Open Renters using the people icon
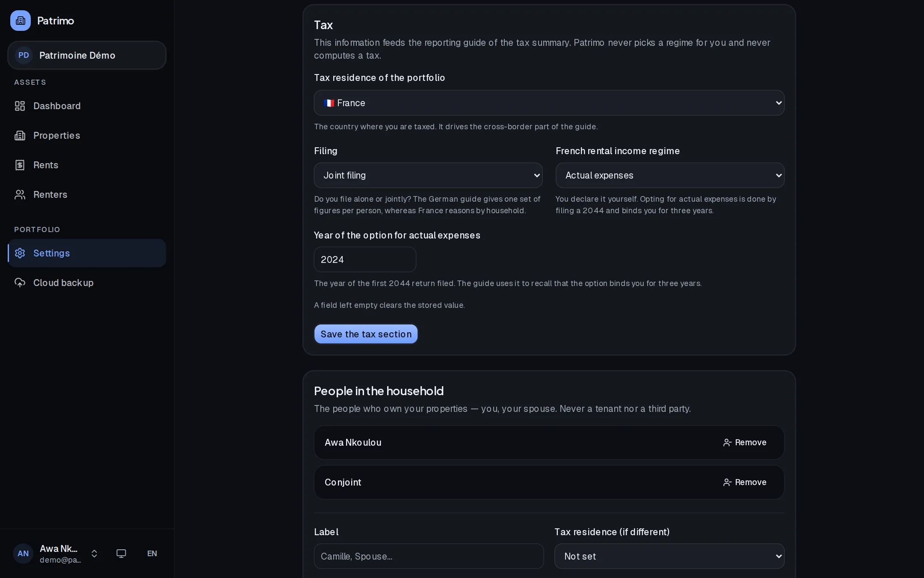The height and width of the screenshot is (578, 924). click(x=20, y=194)
